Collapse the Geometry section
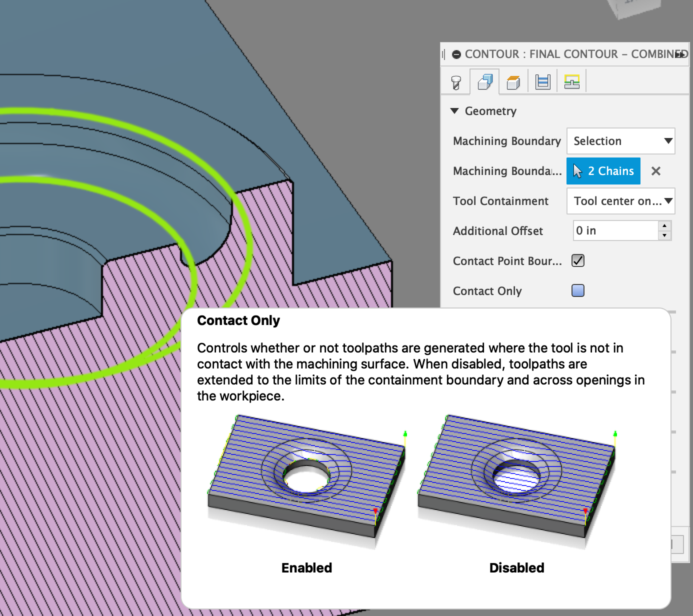Image resolution: width=693 pixels, height=616 pixels. click(x=455, y=111)
